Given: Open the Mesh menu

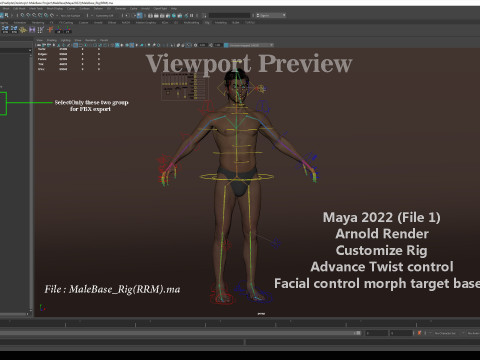Looking at the screenshot, I should pyautogui.click(x=6, y=8).
